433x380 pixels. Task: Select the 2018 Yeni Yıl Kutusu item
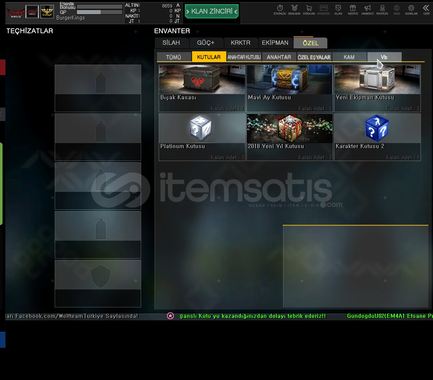tap(289, 137)
